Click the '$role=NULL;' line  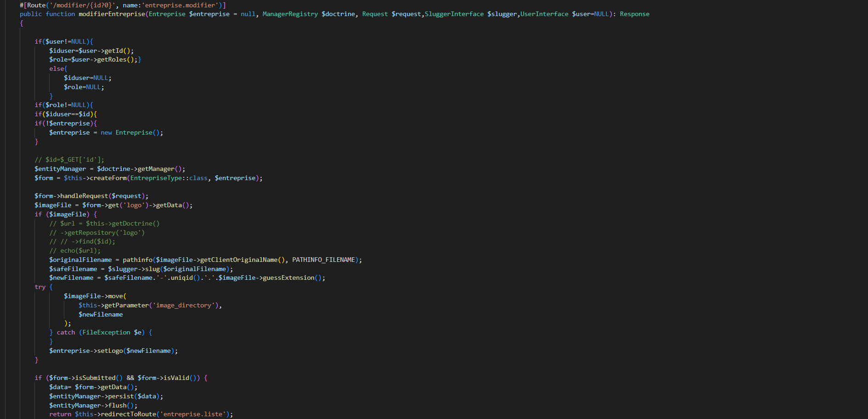pos(84,87)
